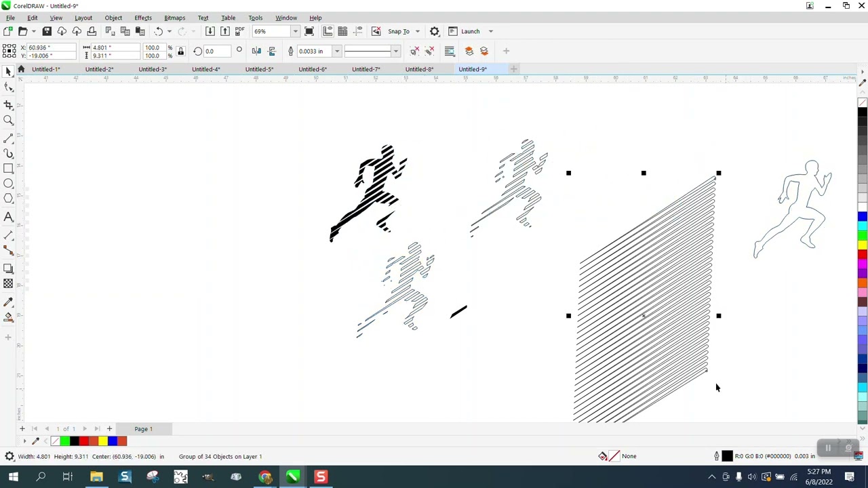Click the Launch button
The image size is (868, 488).
470,31
